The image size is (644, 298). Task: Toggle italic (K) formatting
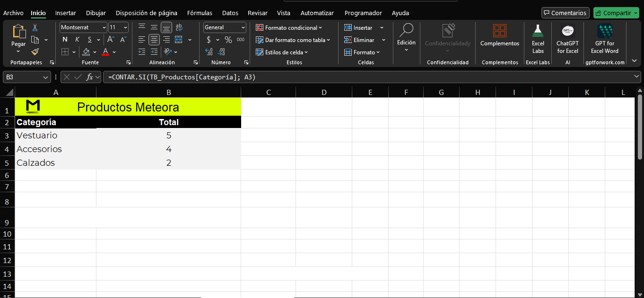77,40
